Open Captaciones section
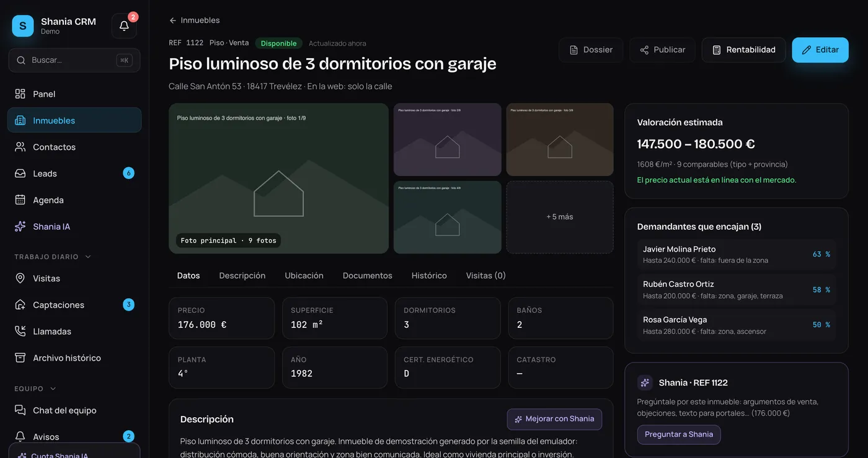 [74, 305]
